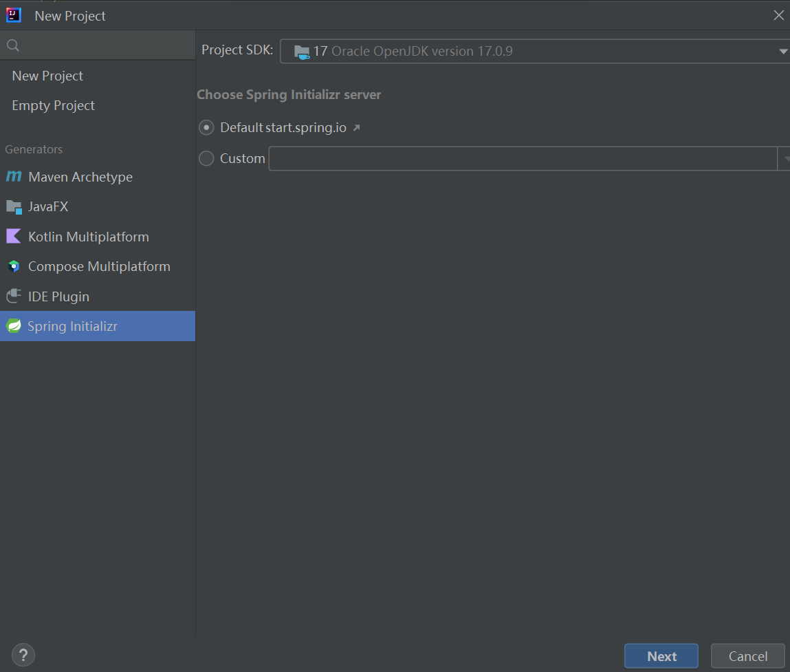The width and height of the screenshot is (790, 672).
Task: Click the Spring Initializr leaf icon
Action: click(14, 326)
